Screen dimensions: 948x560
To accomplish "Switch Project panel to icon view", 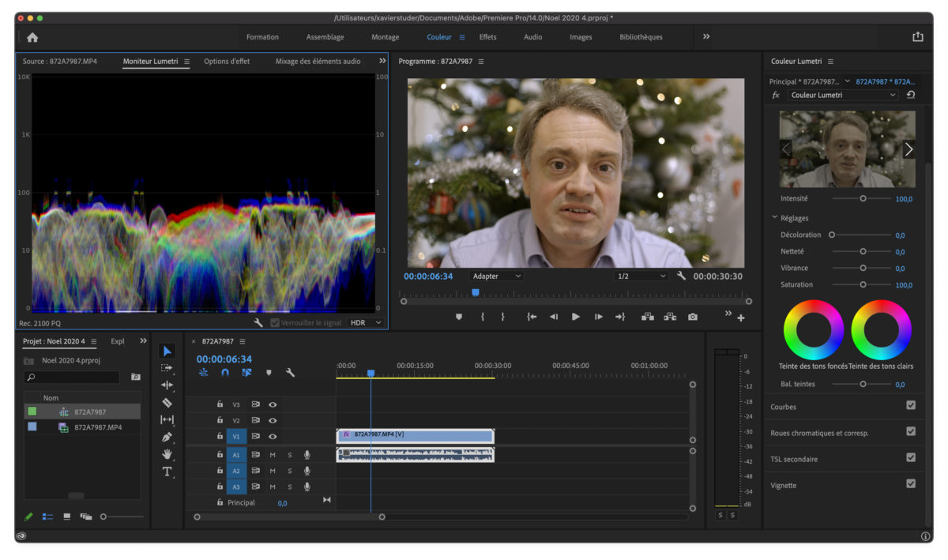I will click(x=66, y=517).
